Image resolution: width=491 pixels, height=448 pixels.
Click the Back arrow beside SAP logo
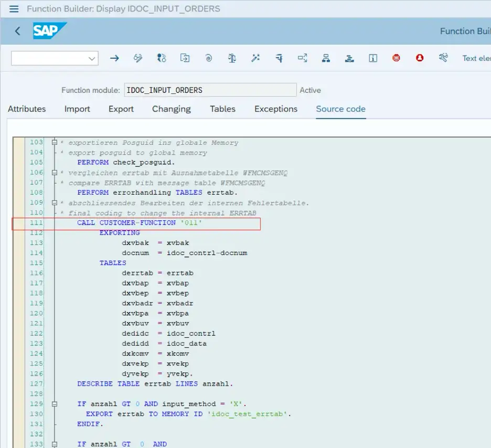pyautogui.click(x=17, y=31)
